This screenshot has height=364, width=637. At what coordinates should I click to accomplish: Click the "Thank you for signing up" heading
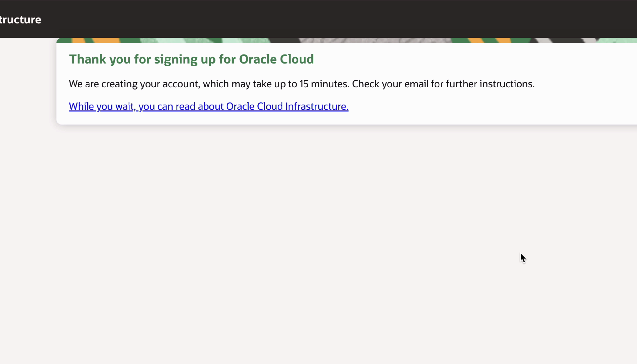pyautogui.click(x=191, y=59)
